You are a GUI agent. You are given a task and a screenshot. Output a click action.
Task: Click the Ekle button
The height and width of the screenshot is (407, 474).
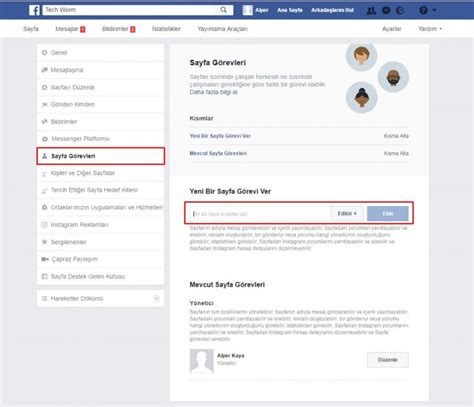tap(388, 213)
